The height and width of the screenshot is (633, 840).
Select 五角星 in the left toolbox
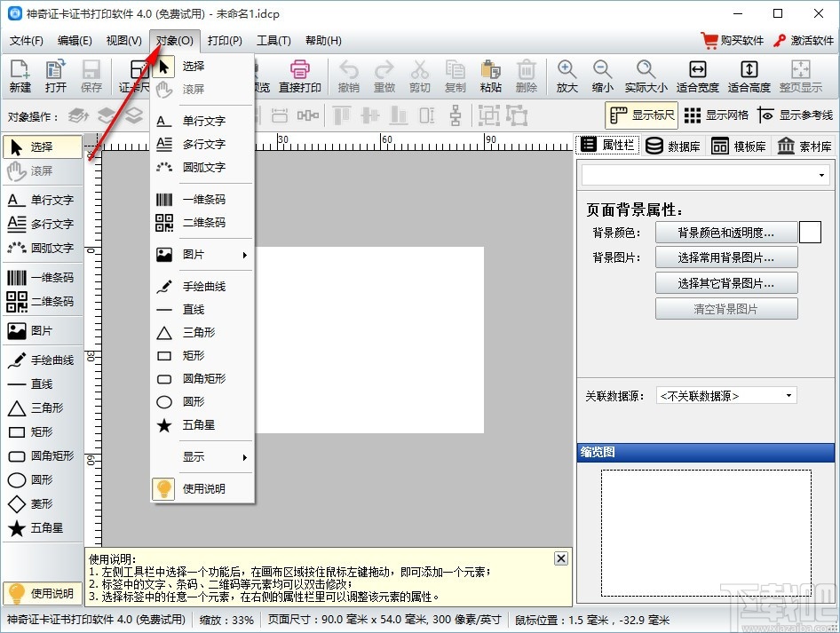point(42,528)
